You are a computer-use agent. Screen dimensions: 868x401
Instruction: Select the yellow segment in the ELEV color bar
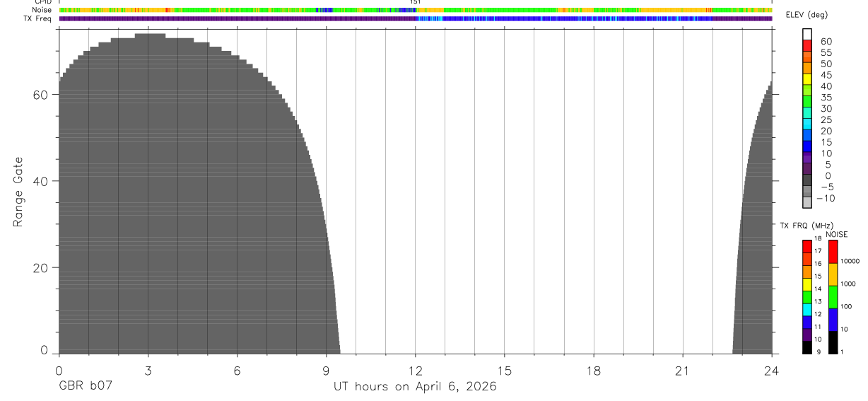coord(807,79)
